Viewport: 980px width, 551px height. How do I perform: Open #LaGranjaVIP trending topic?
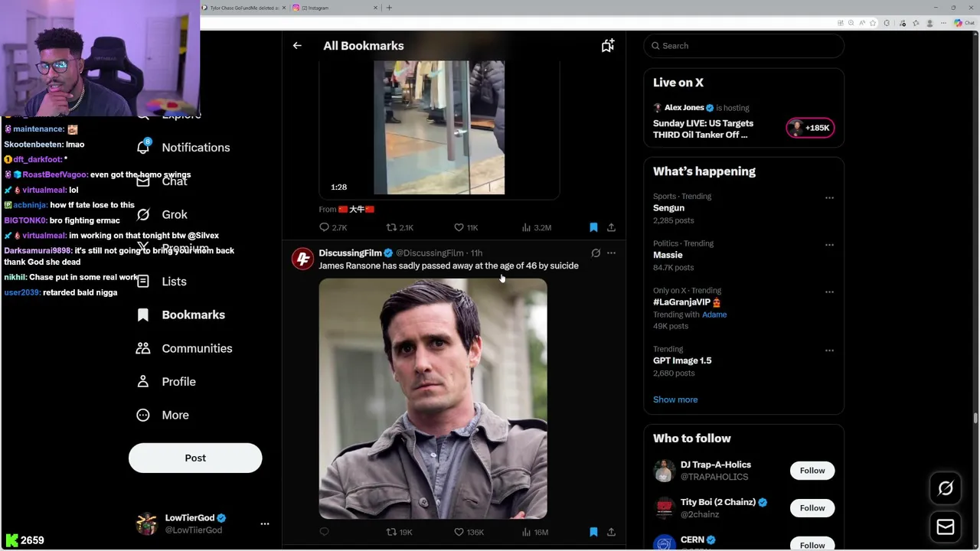coord(686,302)
